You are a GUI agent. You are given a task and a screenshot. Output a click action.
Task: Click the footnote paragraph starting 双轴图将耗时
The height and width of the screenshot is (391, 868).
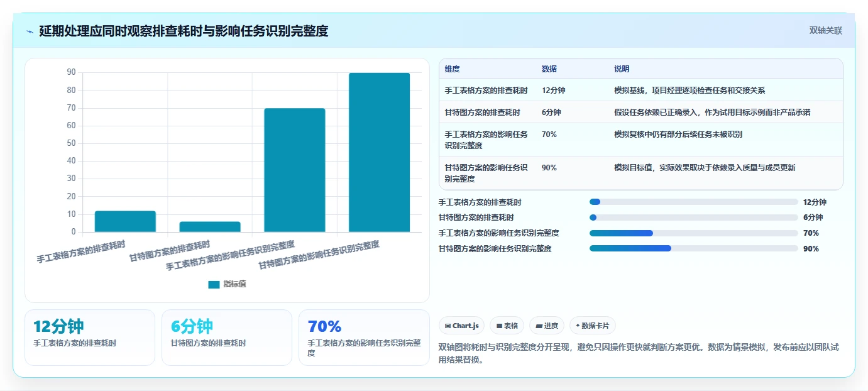(639, 354)
